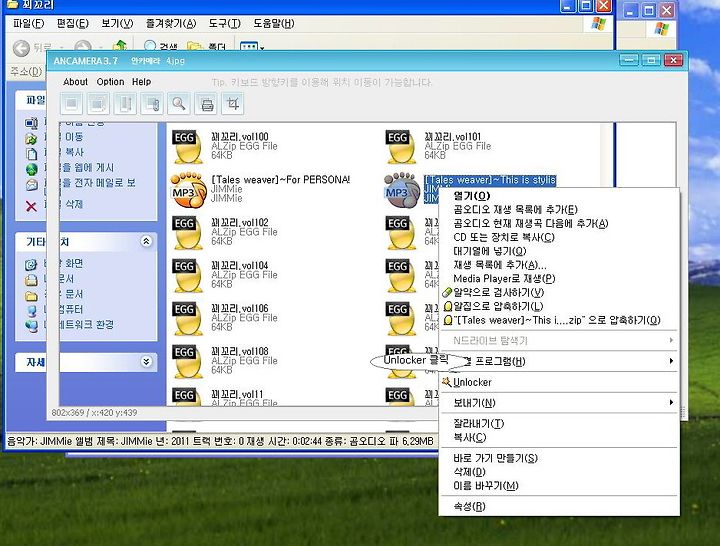Open the 연결 프로그램(H) submenu arrow
The height and width of the screenshot is (546, 720).
pyautogui.click(x=671, y=361)
